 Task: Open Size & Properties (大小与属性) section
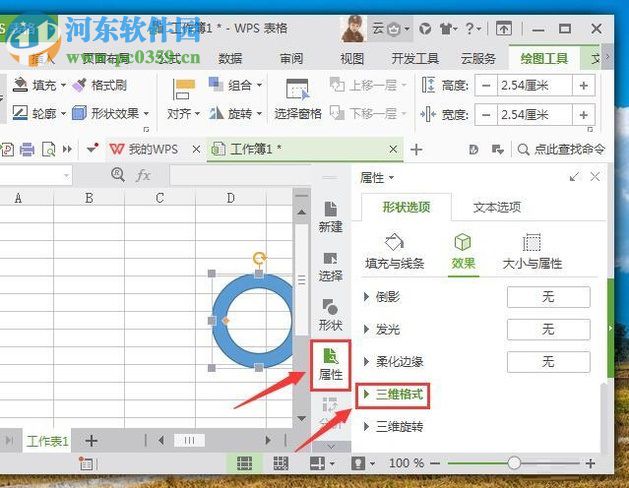tap(532, 251)
